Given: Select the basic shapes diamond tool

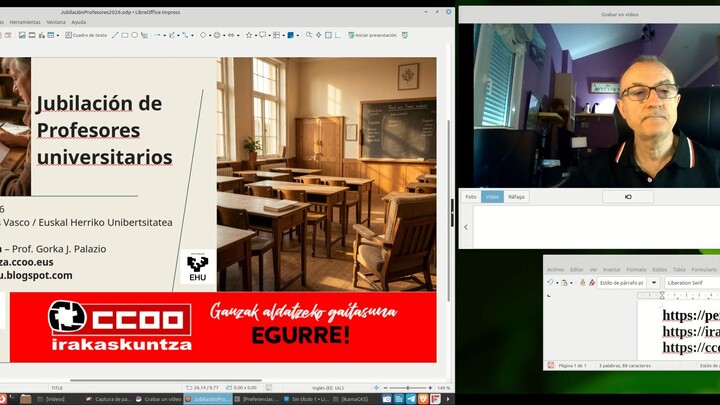Looking at the screenshot, I should (203, 35).
